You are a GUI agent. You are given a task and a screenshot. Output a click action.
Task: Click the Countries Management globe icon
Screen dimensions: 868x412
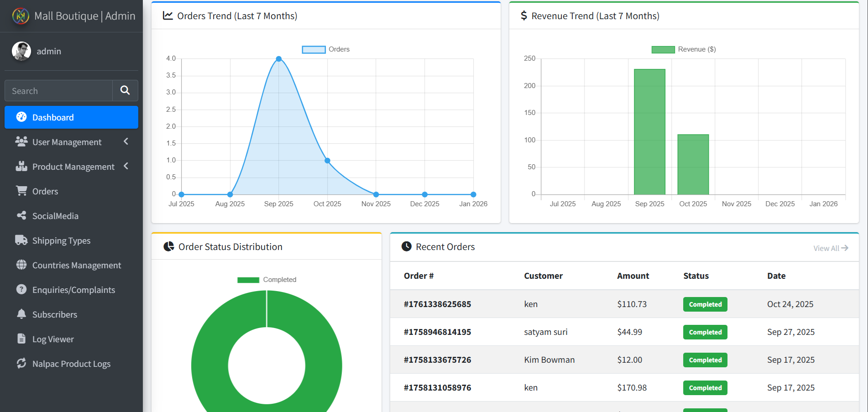(x=21, y=265)
